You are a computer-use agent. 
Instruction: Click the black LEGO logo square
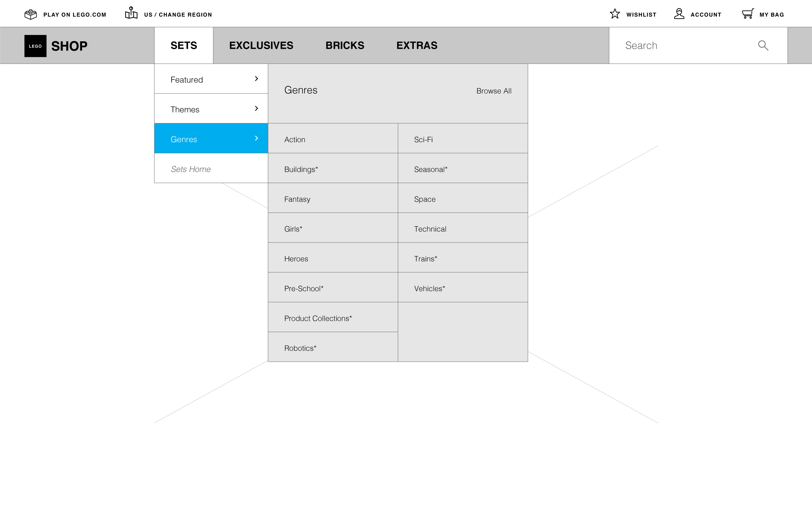35,46
